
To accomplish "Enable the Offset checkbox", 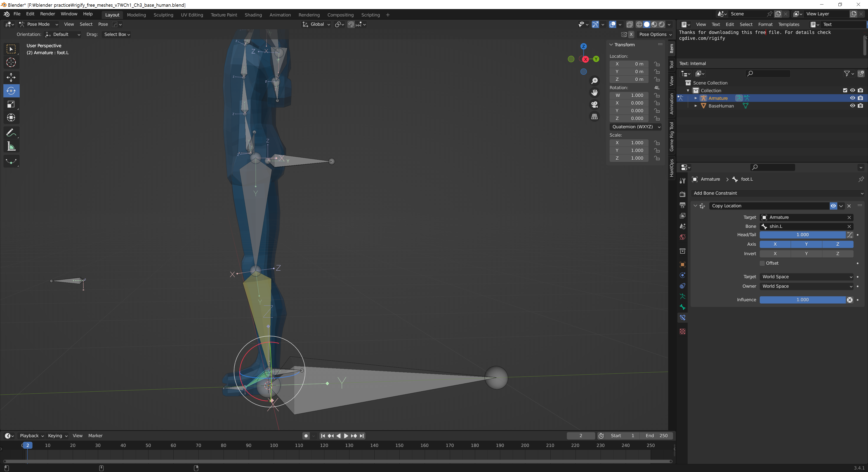I will [762, 263].
